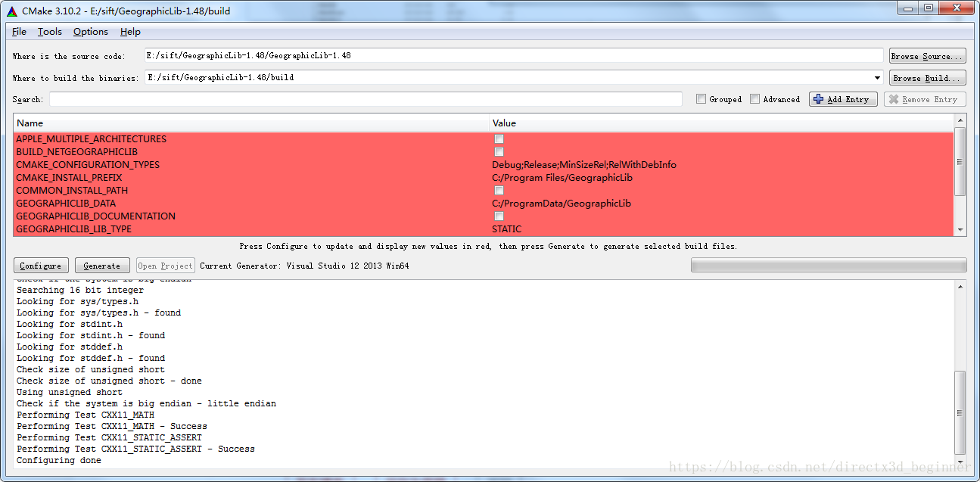Click 'Check size of unsigned short - done'
980x482 pixels.
(x=109, y=381)
